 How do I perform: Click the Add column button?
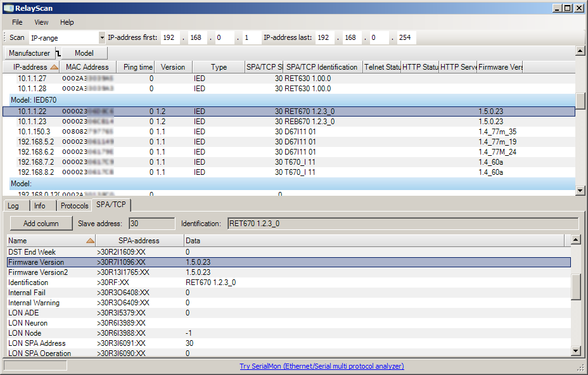coord(41,224)
